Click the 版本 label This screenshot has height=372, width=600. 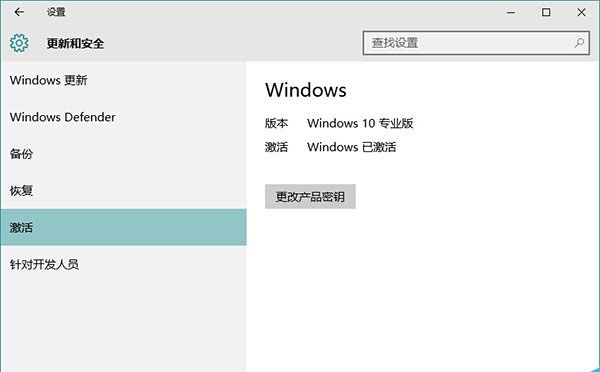(276, 123)
